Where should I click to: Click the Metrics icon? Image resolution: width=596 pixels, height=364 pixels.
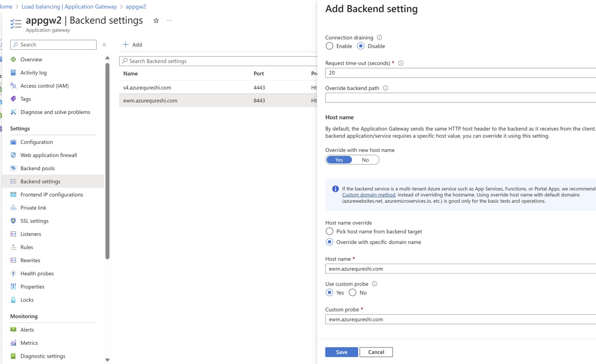click(13, 343)
